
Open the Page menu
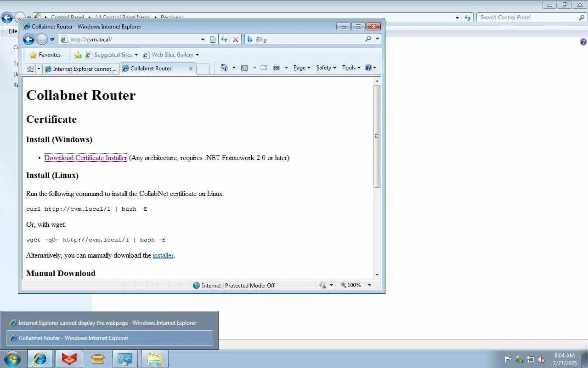click(x=302, y=68)
